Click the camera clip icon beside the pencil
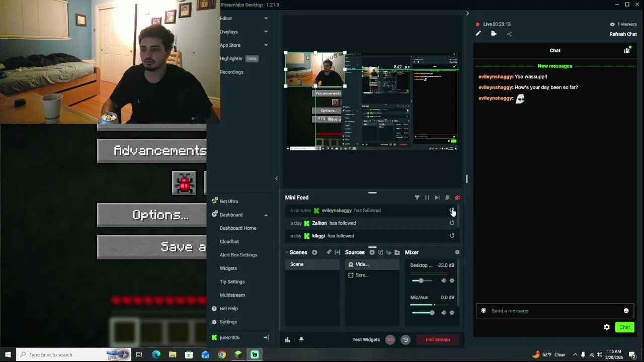This screenshot has height=362, width=644. click(494, 34)
